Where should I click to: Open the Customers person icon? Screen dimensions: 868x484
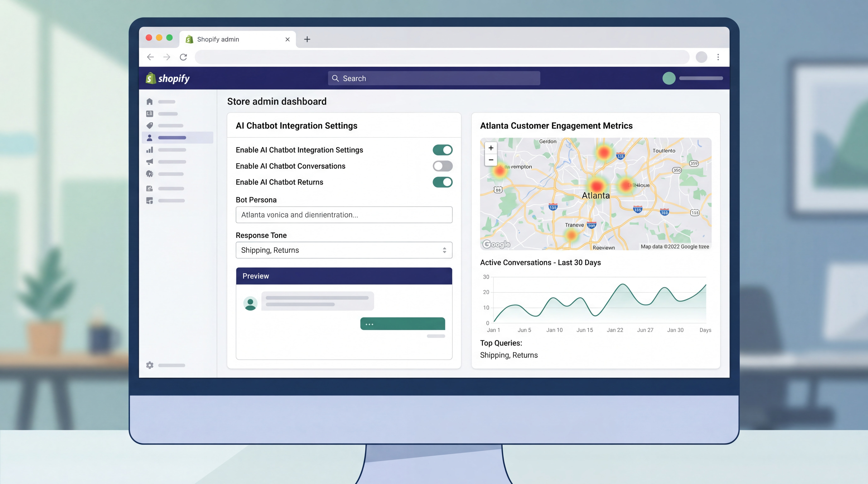(x=150, y=138)
